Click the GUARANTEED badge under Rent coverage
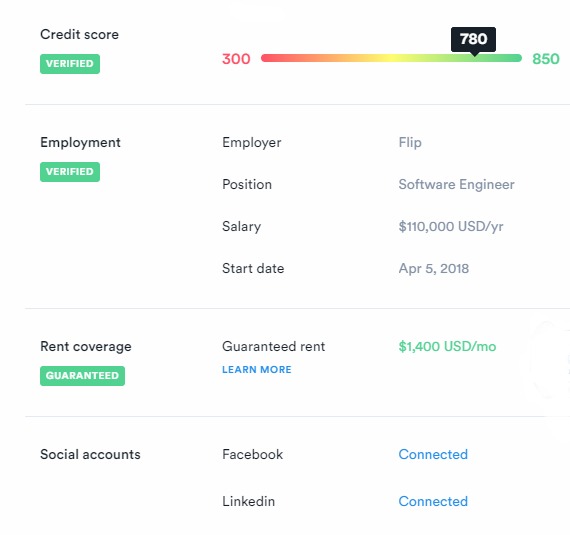Image resolution: width=570 pixels, height=535 pixels. click(82, 375)
